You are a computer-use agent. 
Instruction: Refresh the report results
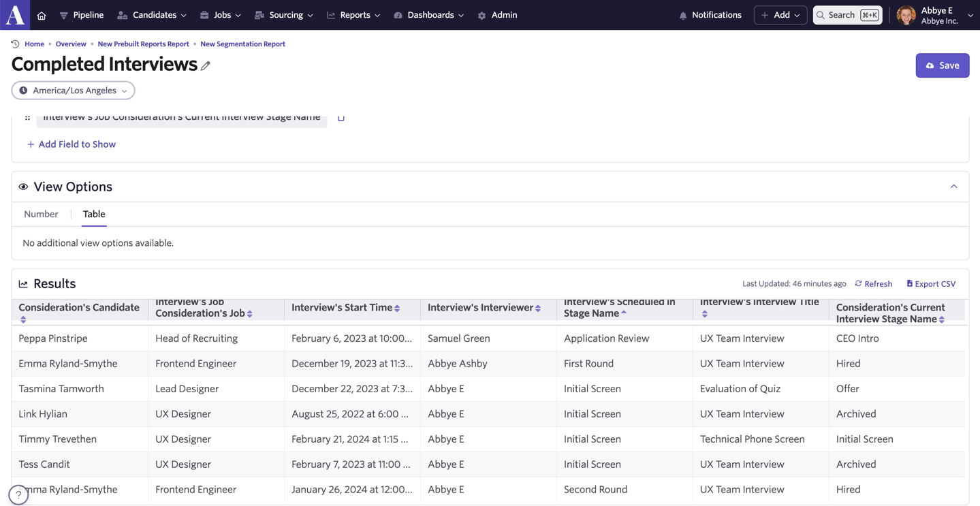point(873,284)
